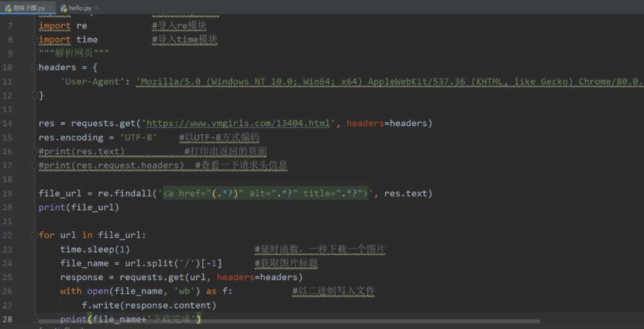Click fold end marker at line 28

pyautogui.click(x=35, y=319)
